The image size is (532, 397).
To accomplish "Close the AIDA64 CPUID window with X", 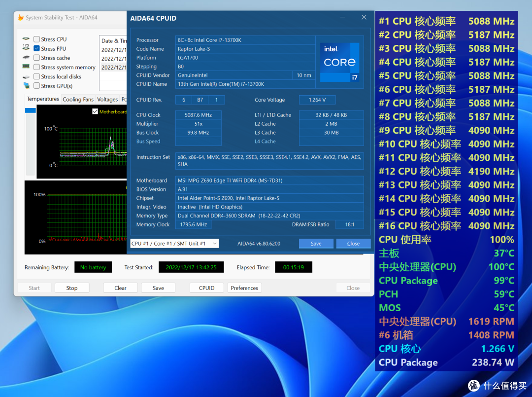I will pos(364,17).
